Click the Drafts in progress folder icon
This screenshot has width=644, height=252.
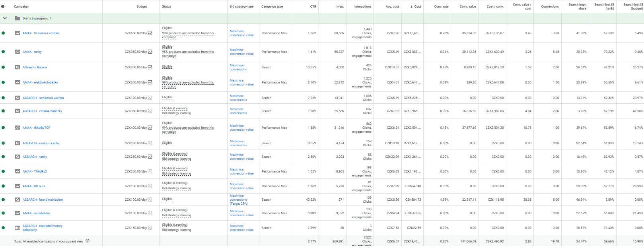click(18, 18)
